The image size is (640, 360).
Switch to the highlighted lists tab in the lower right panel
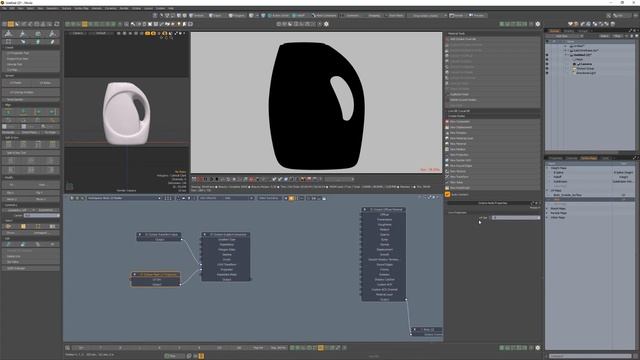(x=589, y=158)
